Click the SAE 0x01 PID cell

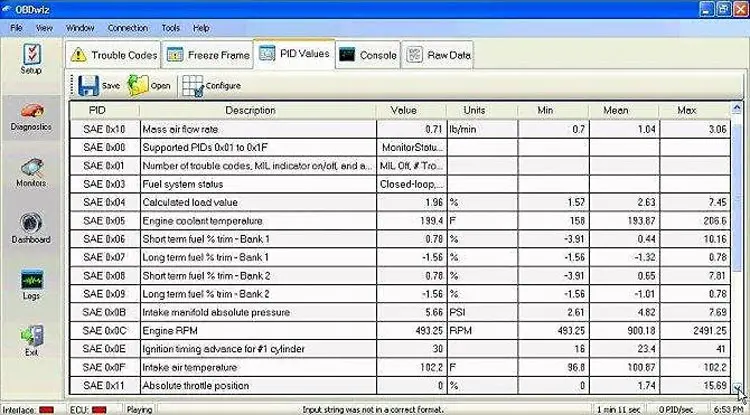click(x=104, y=166)
